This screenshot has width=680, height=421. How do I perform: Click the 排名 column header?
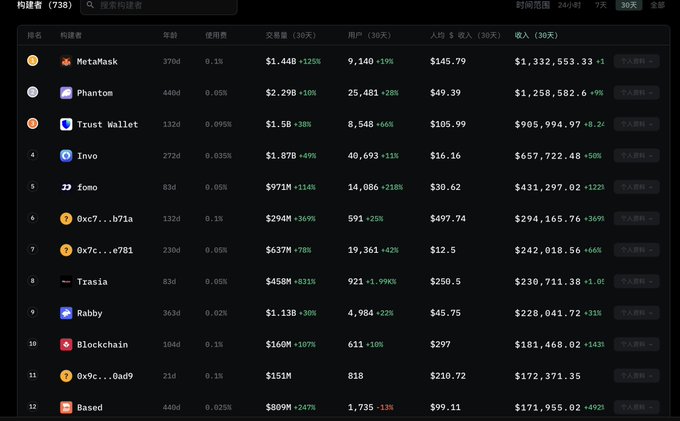pos(34,35)
